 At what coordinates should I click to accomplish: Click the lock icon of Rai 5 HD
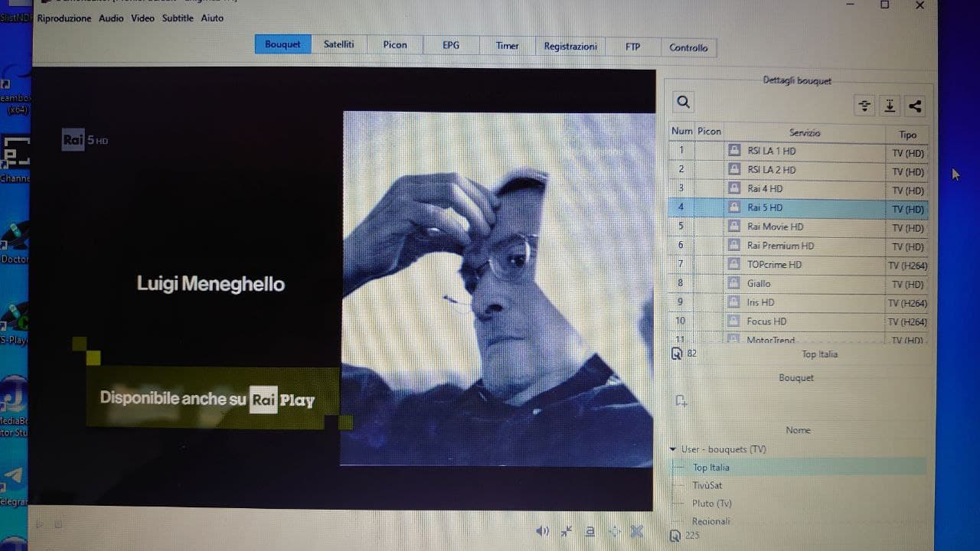[733, 207]
